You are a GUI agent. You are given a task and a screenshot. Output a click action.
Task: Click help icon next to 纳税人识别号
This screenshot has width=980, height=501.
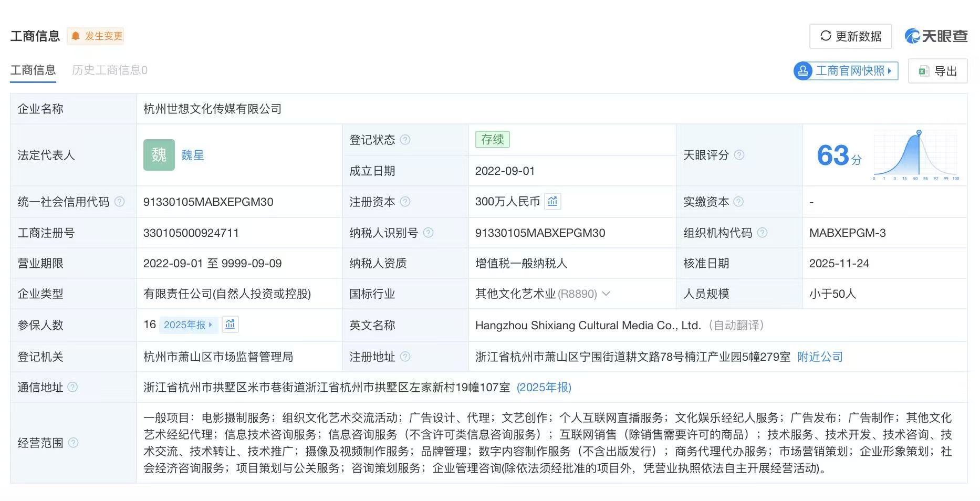tap(428, 233)
